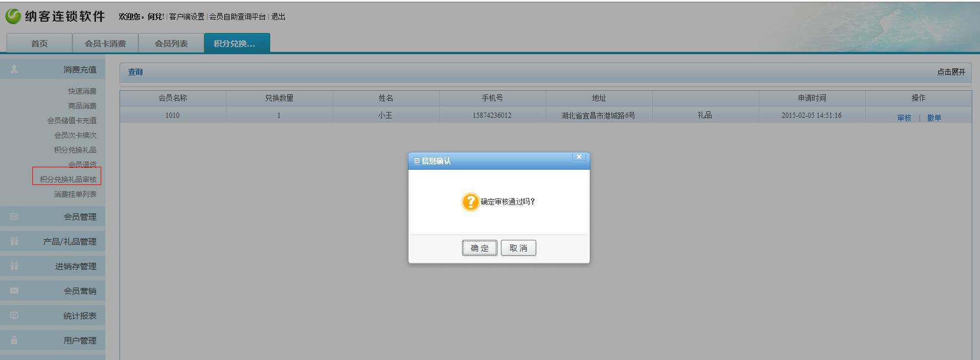Click the gift icon beside 产品/礼品管理

14,242
